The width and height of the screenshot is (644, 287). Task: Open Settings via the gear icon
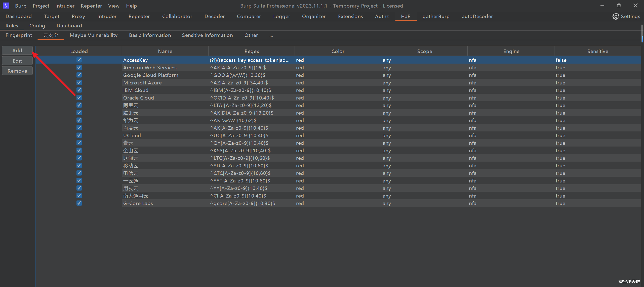(x=616, y=16)
